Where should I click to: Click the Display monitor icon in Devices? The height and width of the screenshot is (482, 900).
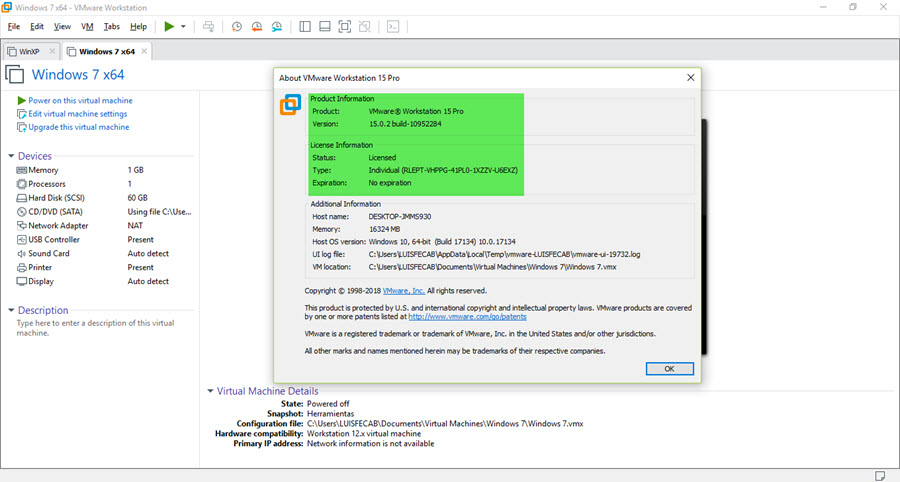coord(22,281)
